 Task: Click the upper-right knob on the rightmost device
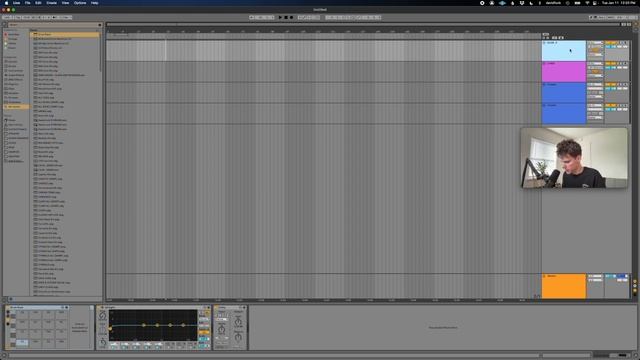(x=238, y=322)
